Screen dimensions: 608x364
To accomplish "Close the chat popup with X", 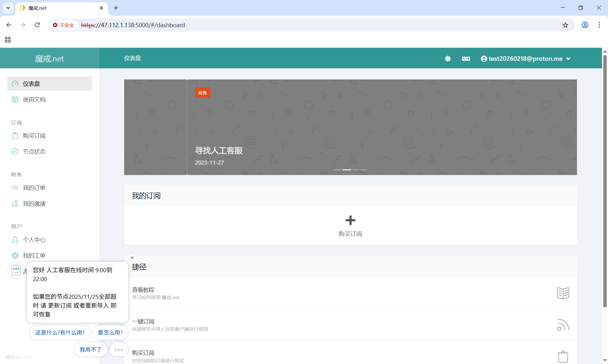I will 132,258.
